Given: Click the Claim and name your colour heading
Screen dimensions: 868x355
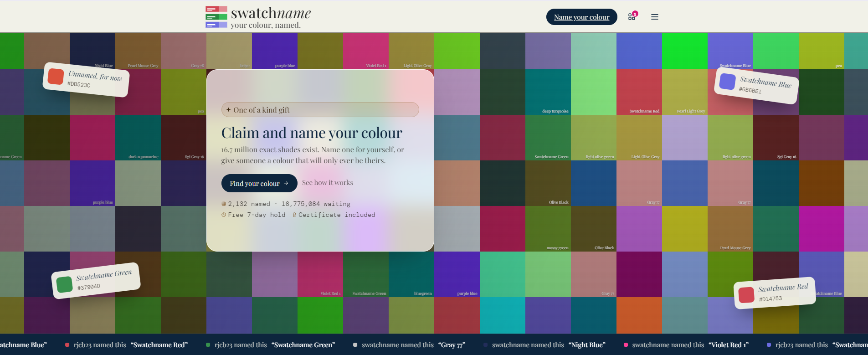Looking at the screenshot, I should pyautogui.click(x=312, y=133).
